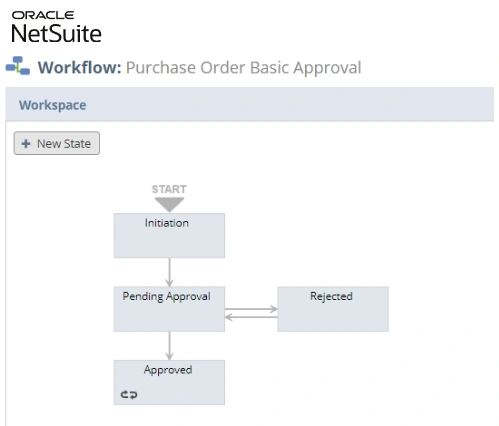Select the Rejected state box
The image size is (499, 426).
[x=333, y=309]
